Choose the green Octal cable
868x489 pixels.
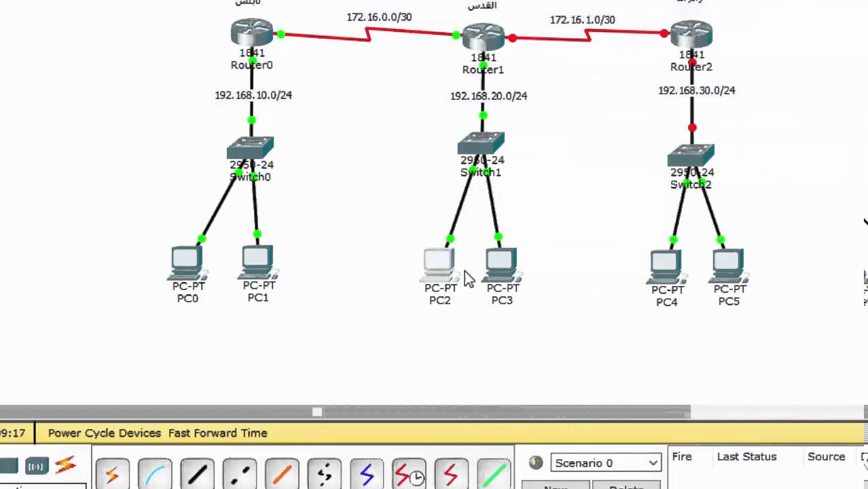pos(494,473)
